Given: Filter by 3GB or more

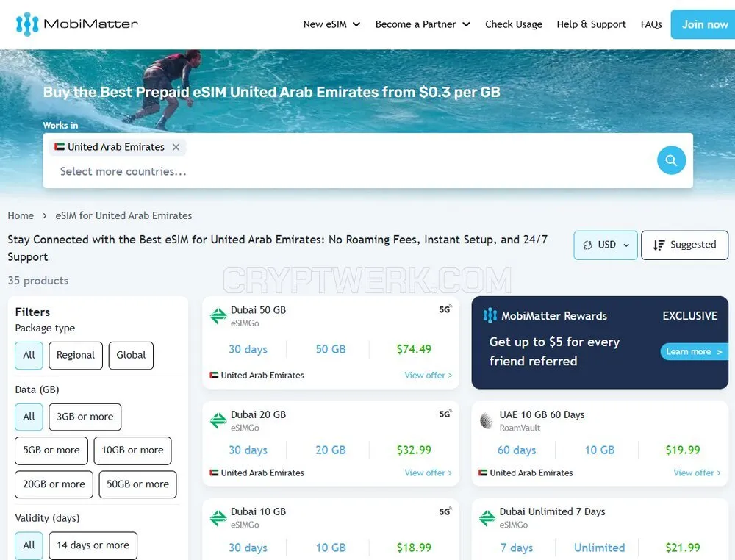Looking at the screenshot, I should tap(85, 417).
